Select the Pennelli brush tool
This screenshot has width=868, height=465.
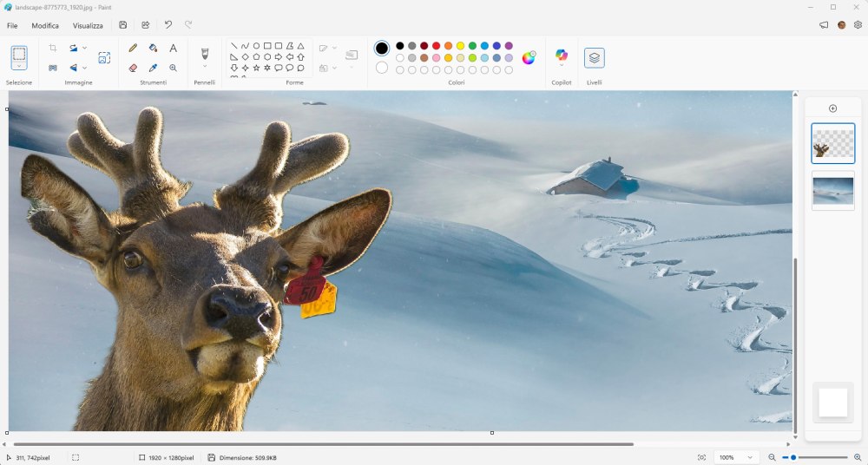(x=204, y=53)
